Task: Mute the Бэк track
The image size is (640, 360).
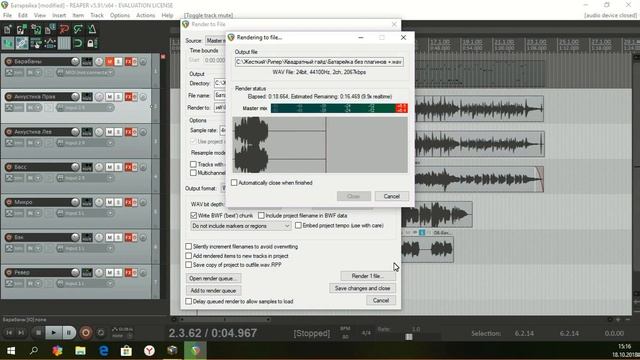Action: (109, 237)
